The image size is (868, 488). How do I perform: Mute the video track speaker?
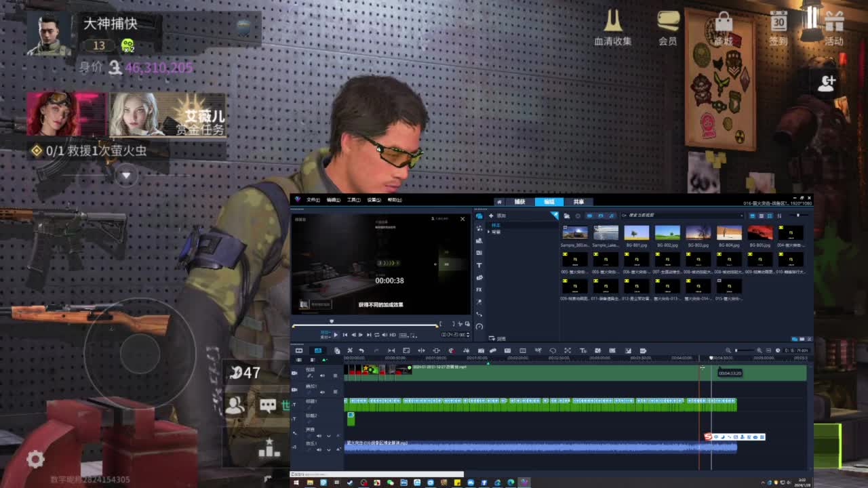[x=322, y=375]
